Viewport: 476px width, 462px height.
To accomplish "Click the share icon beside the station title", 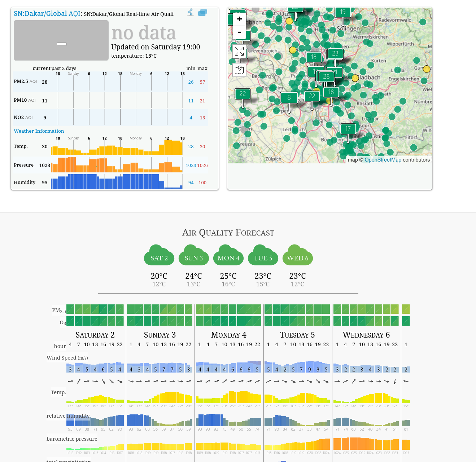I will (191, 13).
